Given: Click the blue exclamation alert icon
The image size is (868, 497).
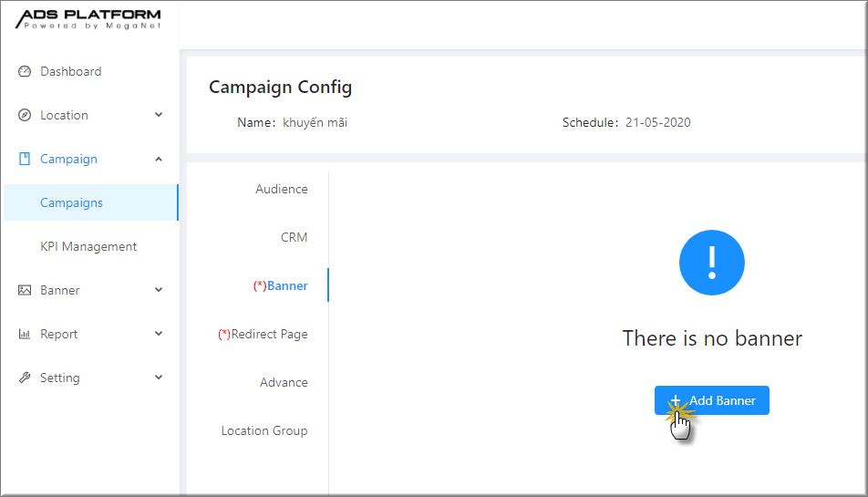Looking at the screenshot, I should click(x=712, y=263).
